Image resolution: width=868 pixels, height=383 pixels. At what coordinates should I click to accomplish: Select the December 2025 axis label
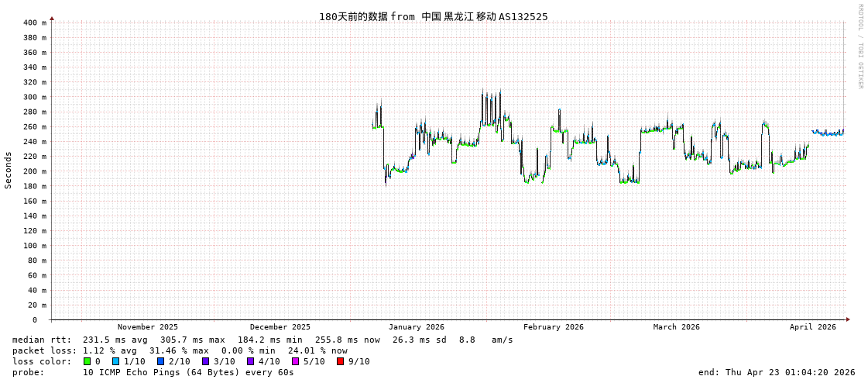(280, 327)
